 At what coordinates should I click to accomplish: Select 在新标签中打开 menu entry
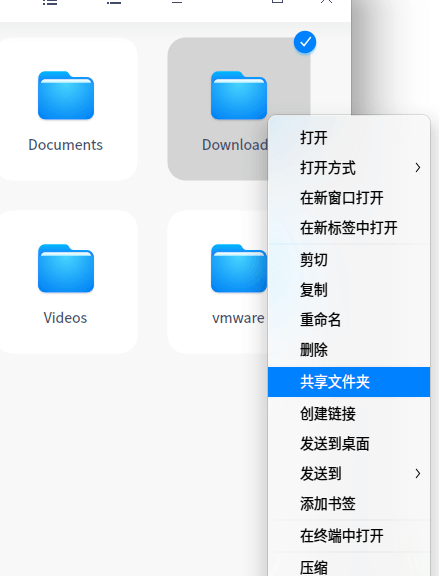(x=349, y=228)
